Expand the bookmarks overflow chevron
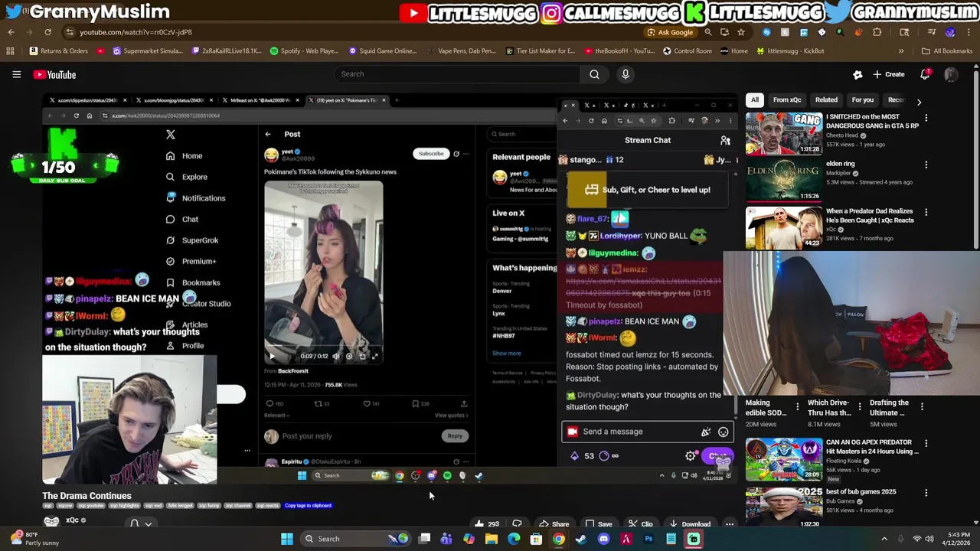 pos(901,51)
